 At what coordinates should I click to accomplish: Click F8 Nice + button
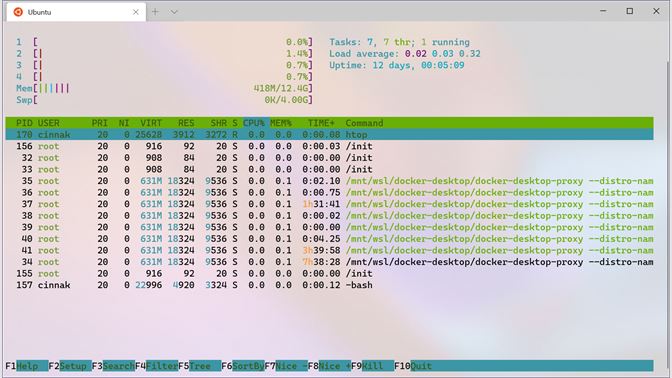point(330,366)
